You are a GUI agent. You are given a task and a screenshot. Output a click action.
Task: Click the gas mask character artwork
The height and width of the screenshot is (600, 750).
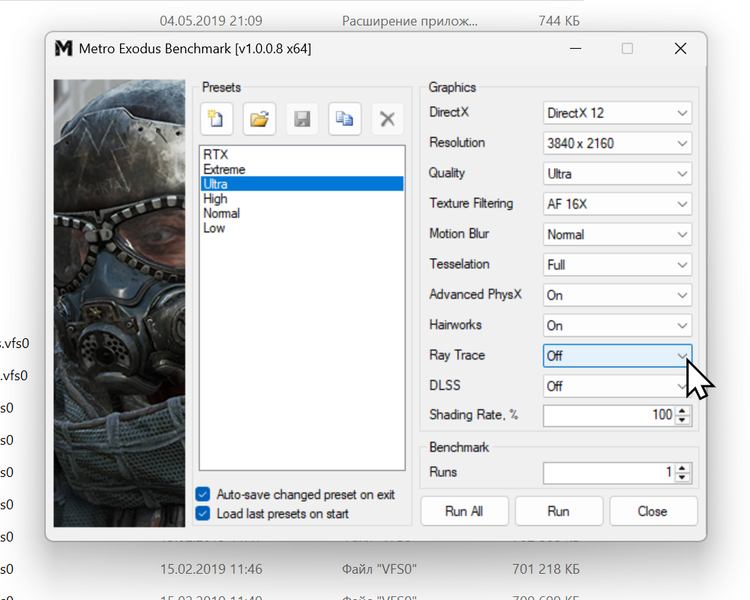pyautogui.click(x=119, y=303)
